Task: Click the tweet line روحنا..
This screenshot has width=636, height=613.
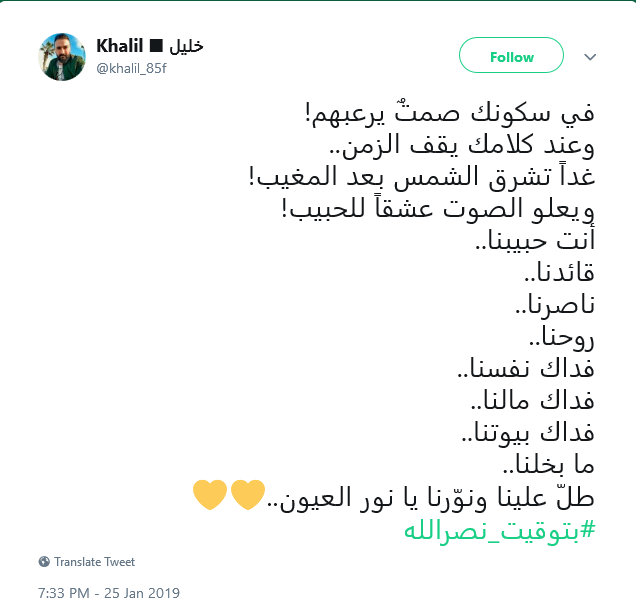Action: click(x=562, y=337)
